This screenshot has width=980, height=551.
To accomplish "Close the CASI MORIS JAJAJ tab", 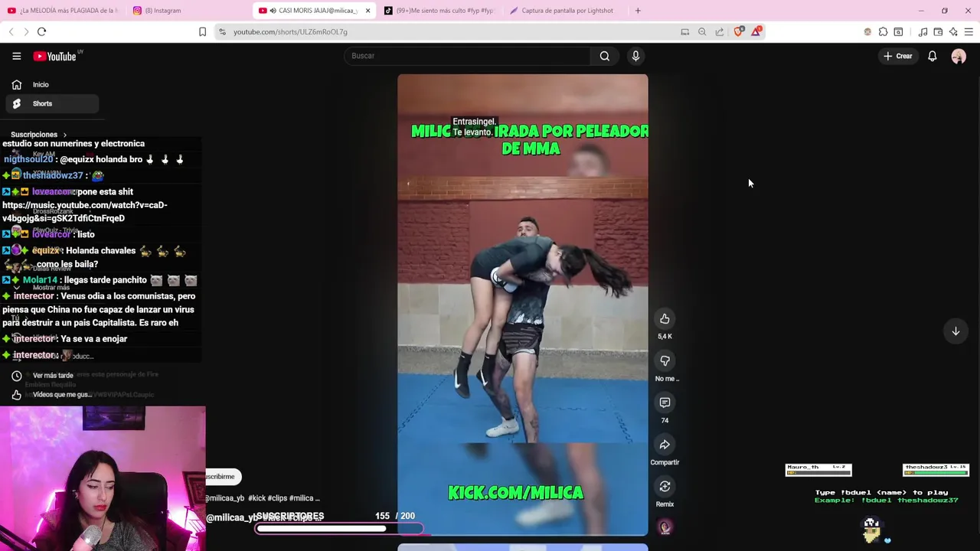I will pyautogui.click(x=367, y=11).
